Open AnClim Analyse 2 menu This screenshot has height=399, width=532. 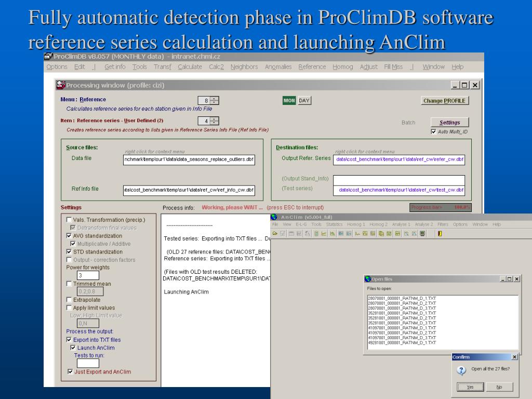coord(424,224)
